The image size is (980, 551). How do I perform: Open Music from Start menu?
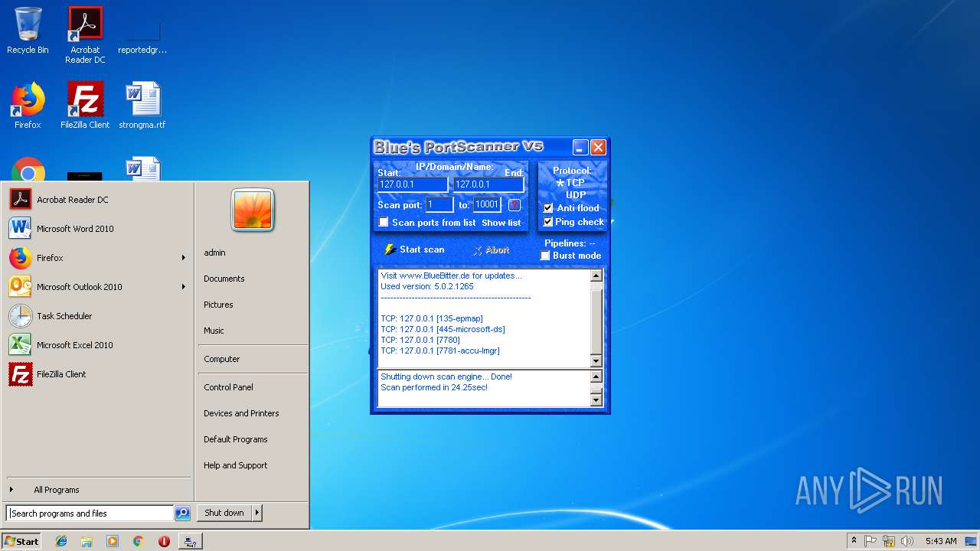coord(214,331)
